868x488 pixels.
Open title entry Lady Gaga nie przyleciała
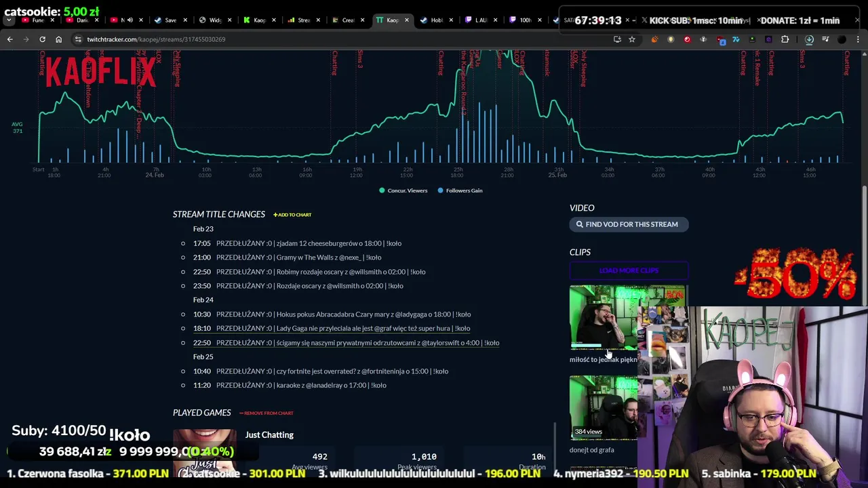343,329
